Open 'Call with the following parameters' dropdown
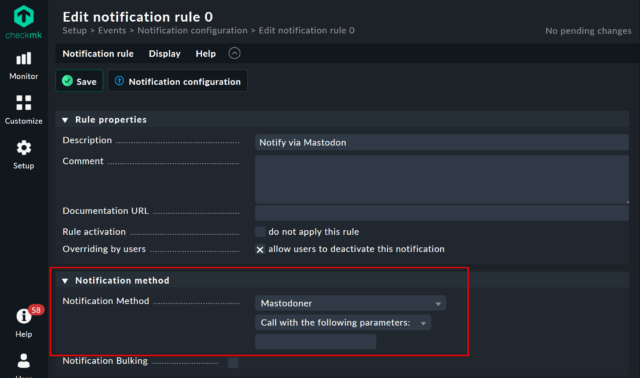The image size is (640, 378). tap(343, 322)
